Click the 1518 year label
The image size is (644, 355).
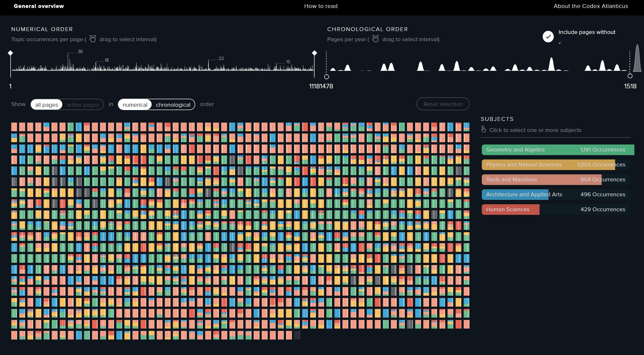click(630, 86)
